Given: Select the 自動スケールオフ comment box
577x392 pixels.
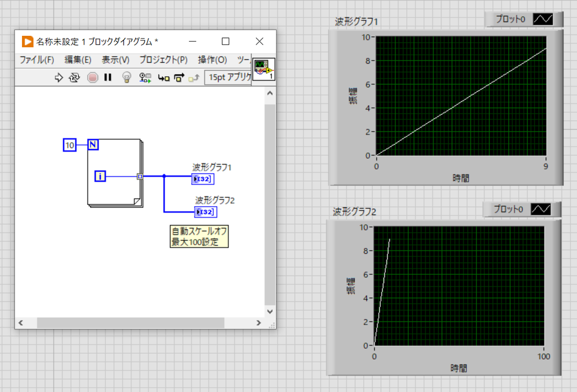Looking at the screenshot, I should 199,237.
